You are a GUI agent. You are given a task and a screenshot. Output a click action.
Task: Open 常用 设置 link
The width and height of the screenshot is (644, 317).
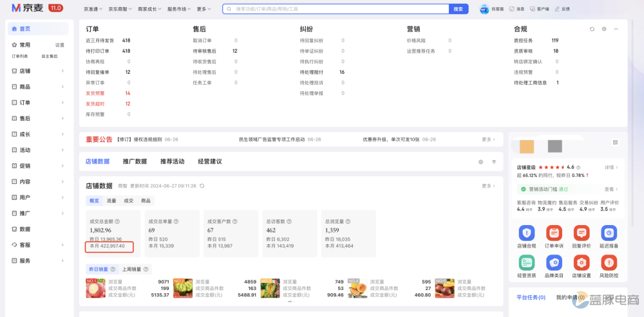tap(60, 45)
